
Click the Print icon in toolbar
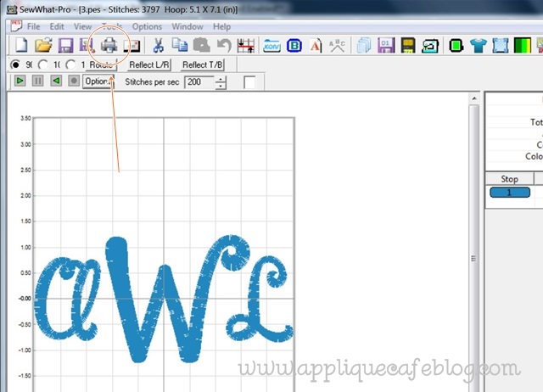[x=109, y=45]
